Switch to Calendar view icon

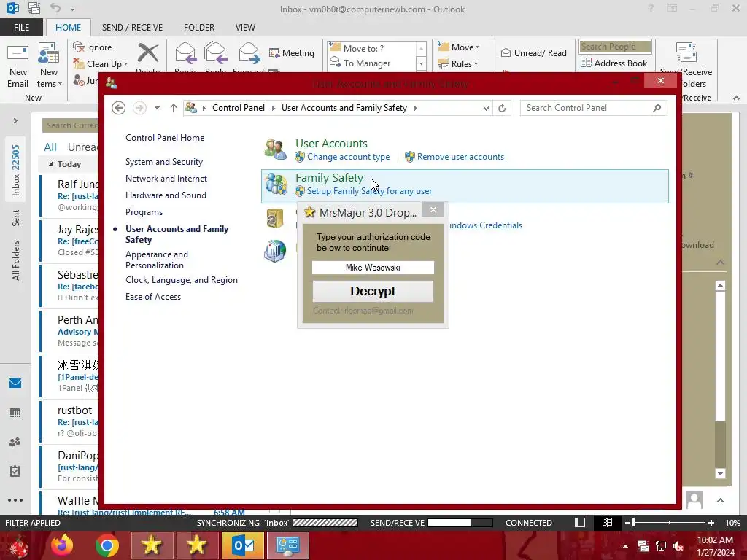15,413
